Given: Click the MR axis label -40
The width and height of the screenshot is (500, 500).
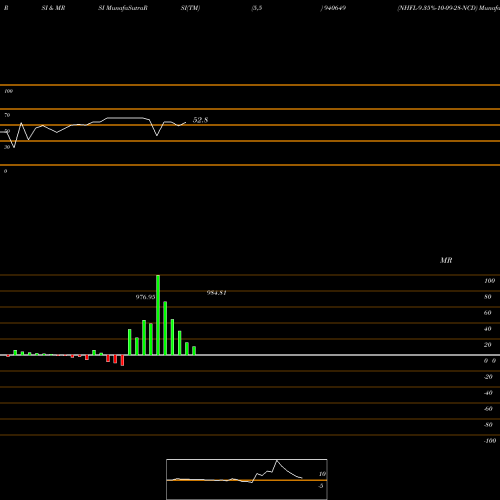Looking at the screenshot, I should click(488, 393).
